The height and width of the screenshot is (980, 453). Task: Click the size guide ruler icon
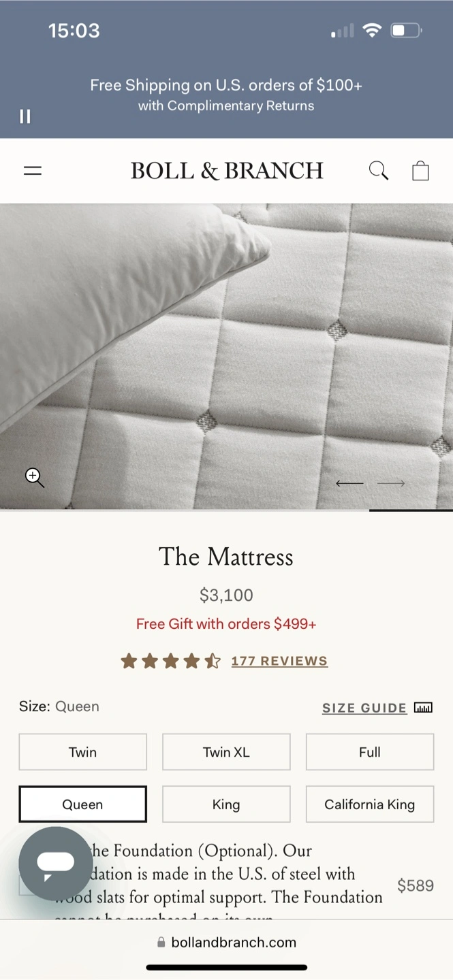tap(423, 708)
